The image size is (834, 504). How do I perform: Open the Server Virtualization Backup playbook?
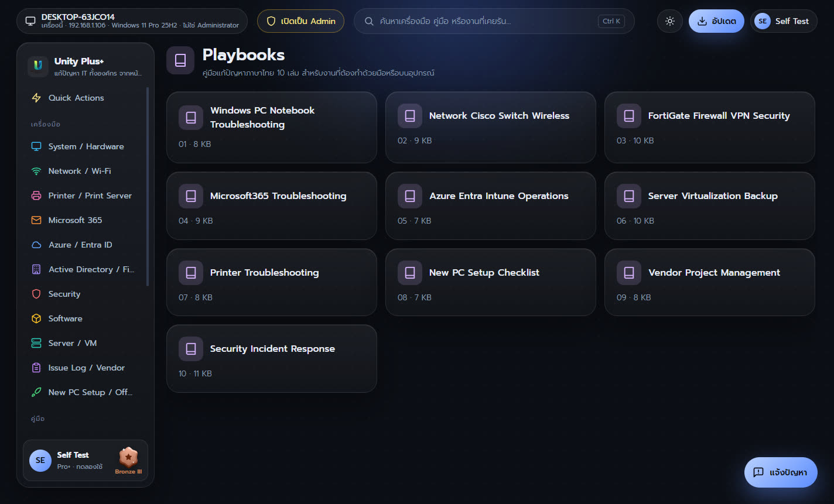pyautogui.click(x=710, y=205)
